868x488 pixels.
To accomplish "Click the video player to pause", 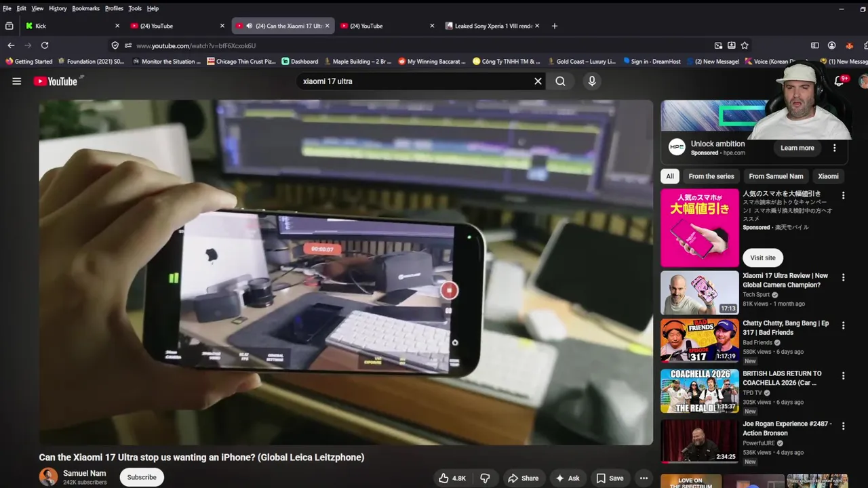I will [x=346, y=272].
